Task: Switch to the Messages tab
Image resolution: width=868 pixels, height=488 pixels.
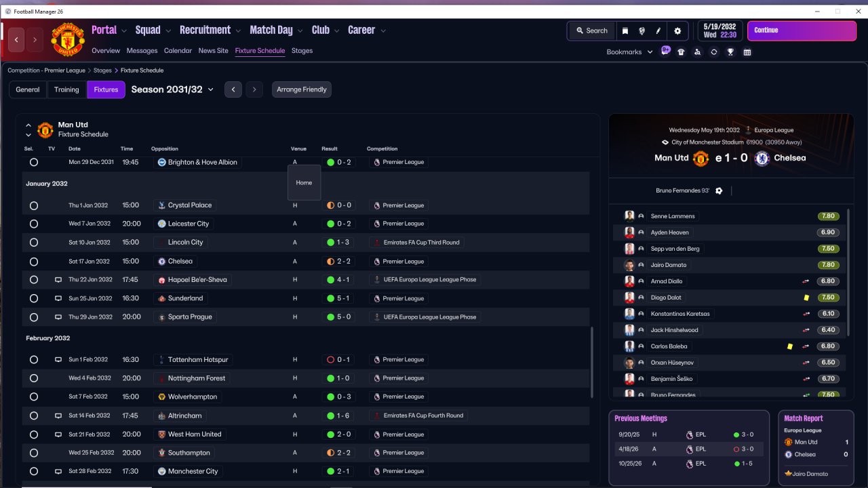Action: click(142, 51)
